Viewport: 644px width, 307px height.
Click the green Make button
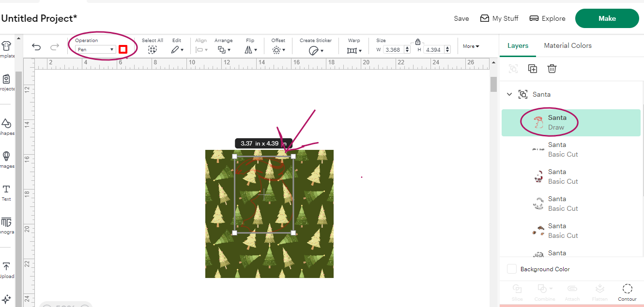pos(607,18)
